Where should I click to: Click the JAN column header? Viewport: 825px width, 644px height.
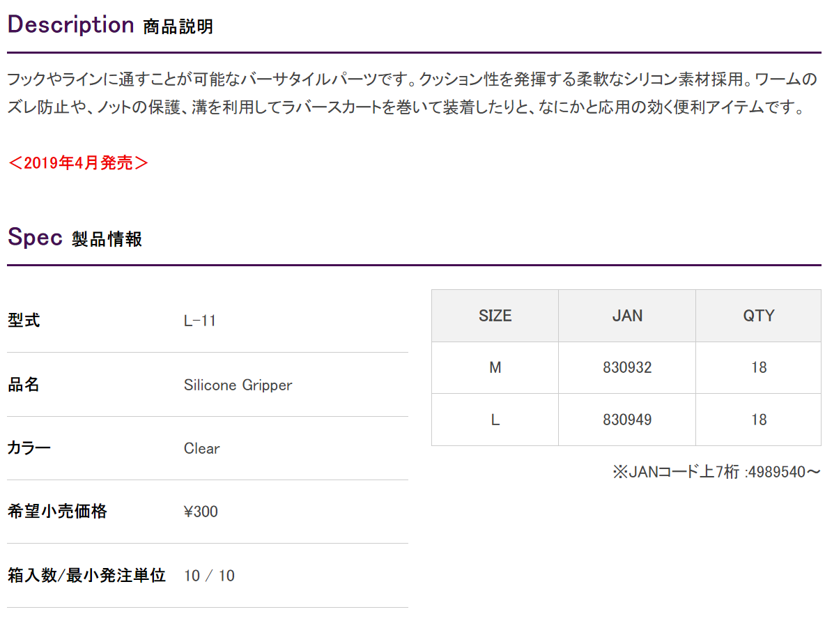(x=627, y=316)
